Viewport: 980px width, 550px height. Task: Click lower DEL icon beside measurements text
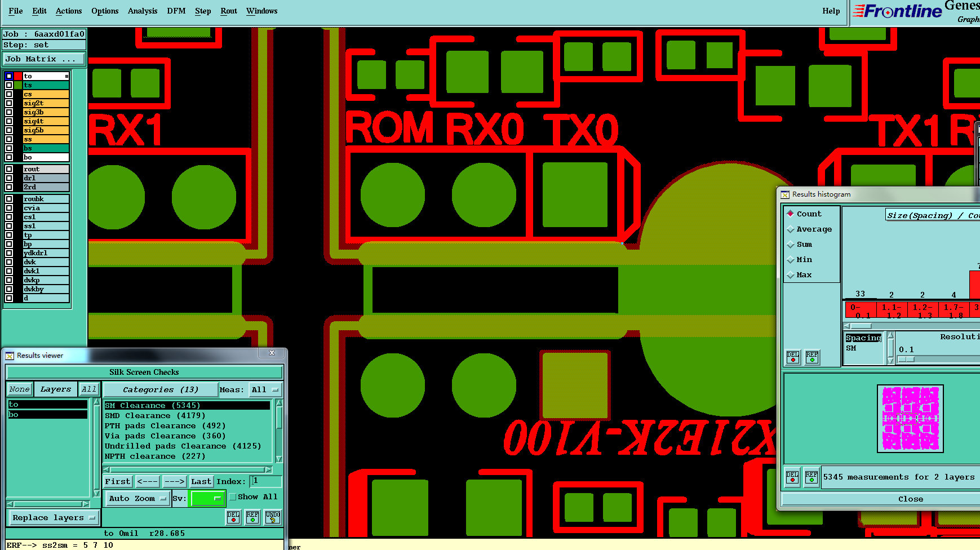(792, 477)
